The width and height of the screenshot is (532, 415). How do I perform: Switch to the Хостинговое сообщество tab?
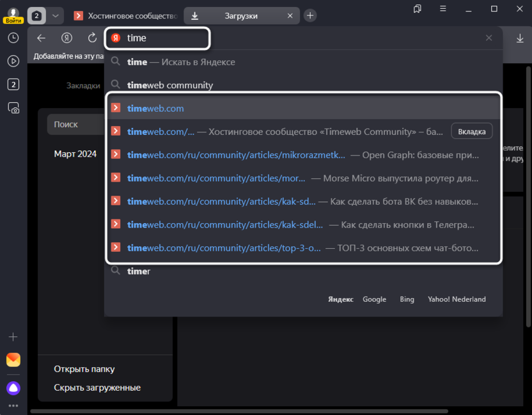pos(125,15)
